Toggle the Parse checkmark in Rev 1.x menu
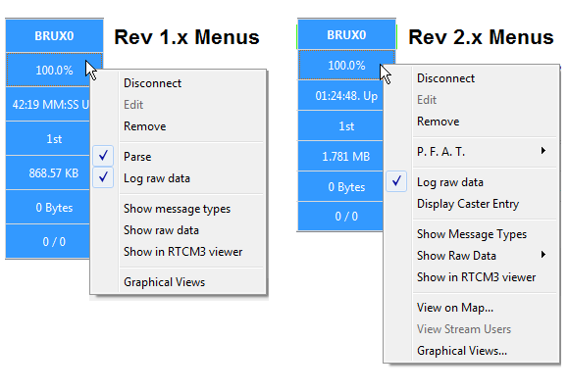 [x=103, y=156]
